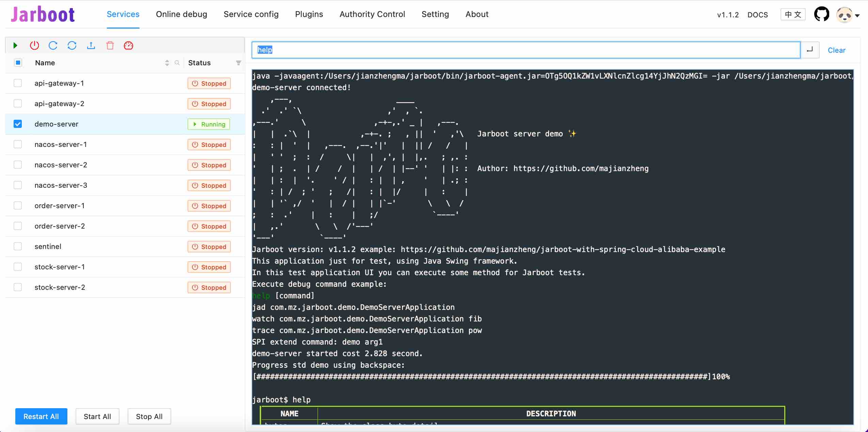Open the dashboard via the red gauge icon
The image size is (868, 432).
point(128,45)
